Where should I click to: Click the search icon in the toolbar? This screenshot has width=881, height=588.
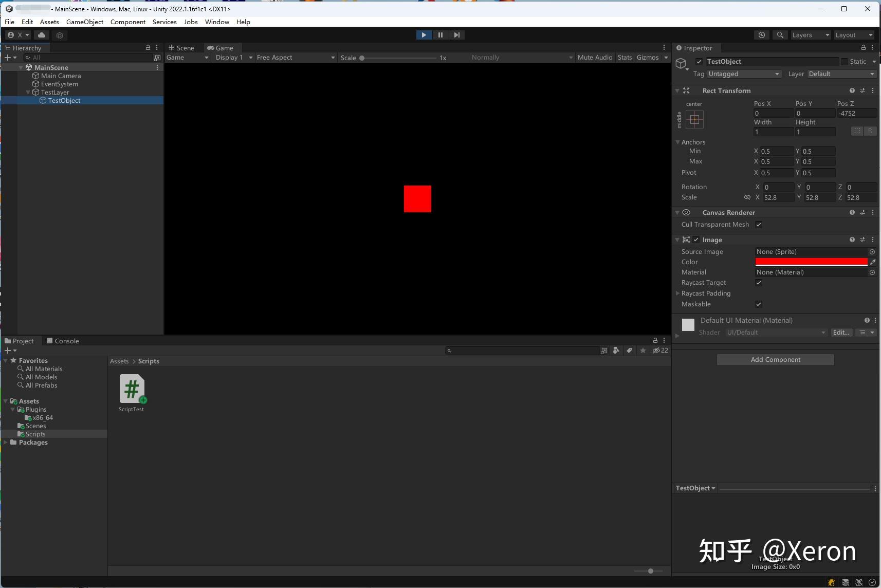click(x=780, y=35)
